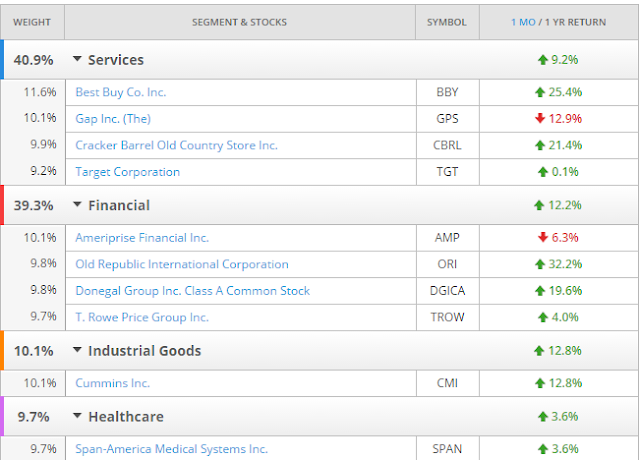Viewport: 640px width, 460px height.
Task: Click Financial segment 12.2% return
Action: point(558,205)
